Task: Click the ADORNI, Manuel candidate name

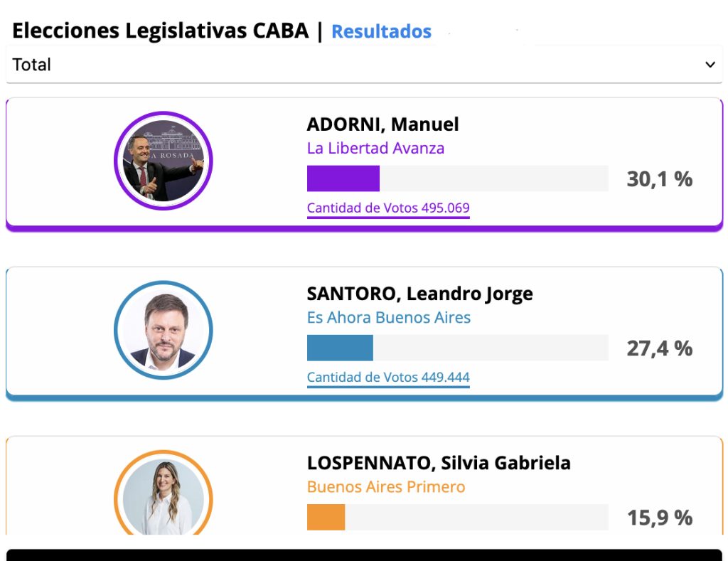Action: click(x=382, y=124)
